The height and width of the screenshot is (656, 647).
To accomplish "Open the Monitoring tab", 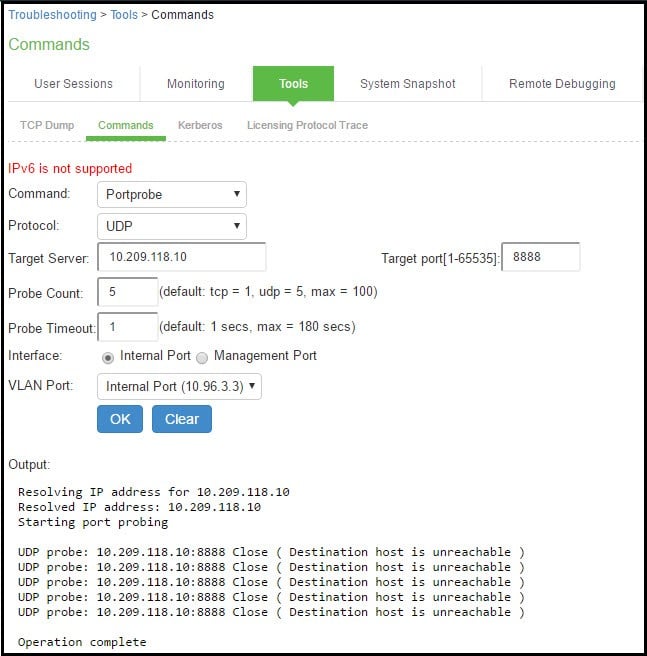I will [195, 84].
